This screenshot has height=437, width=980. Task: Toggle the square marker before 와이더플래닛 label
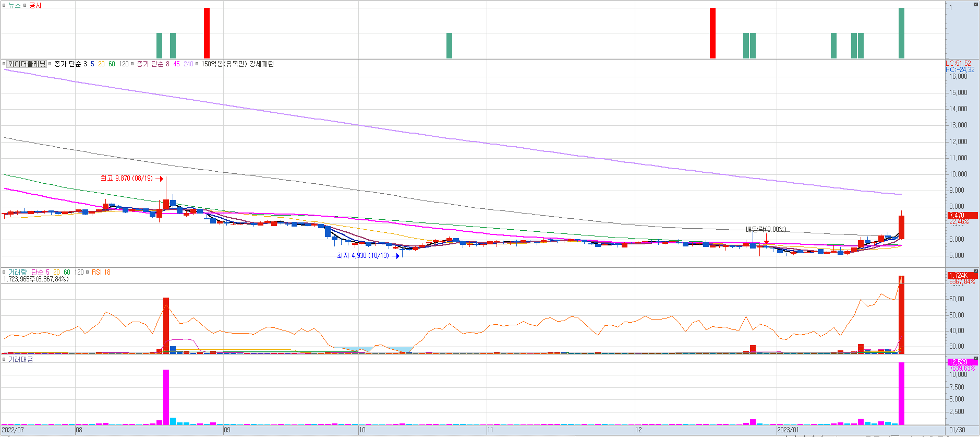pyautogui.click(x=4, y=64)
